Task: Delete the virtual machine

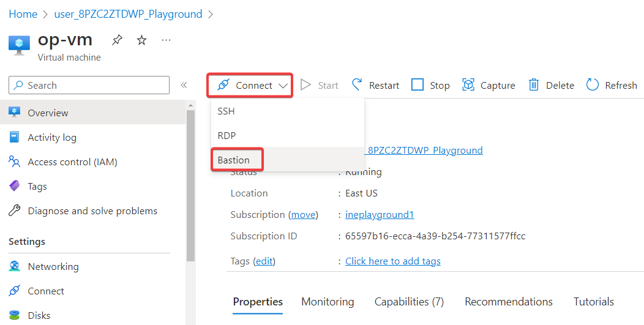Action: pos(551,85)
